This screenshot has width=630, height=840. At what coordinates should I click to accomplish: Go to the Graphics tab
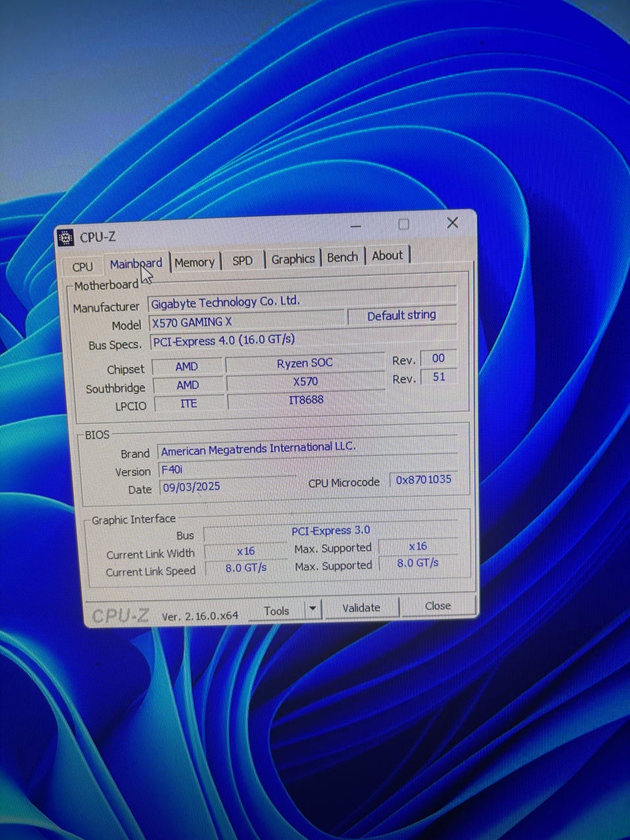pyautogui.click(x=293, y=259)
